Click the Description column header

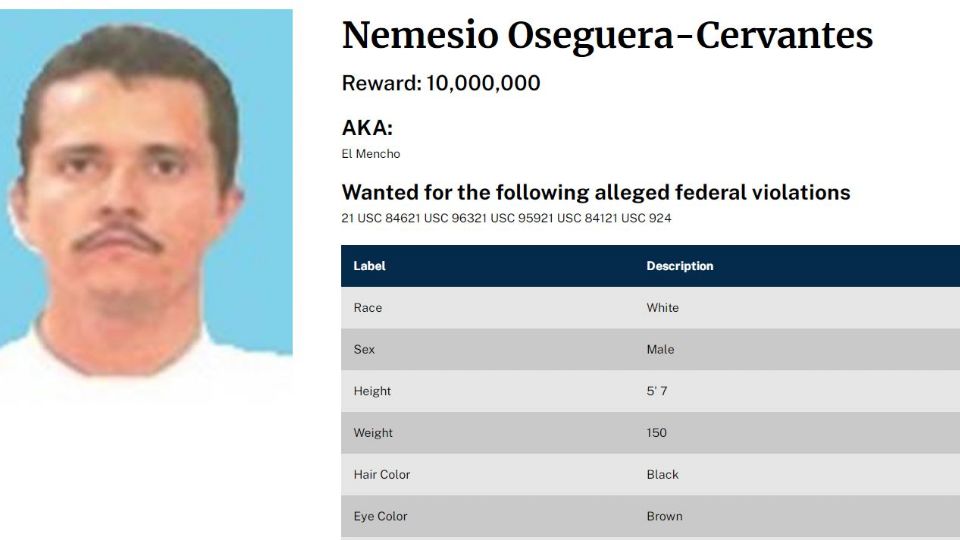(x=680, y=266)
